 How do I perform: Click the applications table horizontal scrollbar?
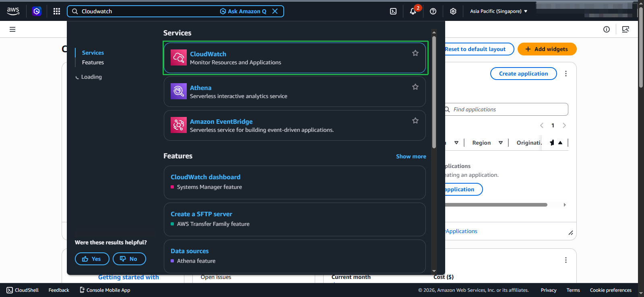496,205
